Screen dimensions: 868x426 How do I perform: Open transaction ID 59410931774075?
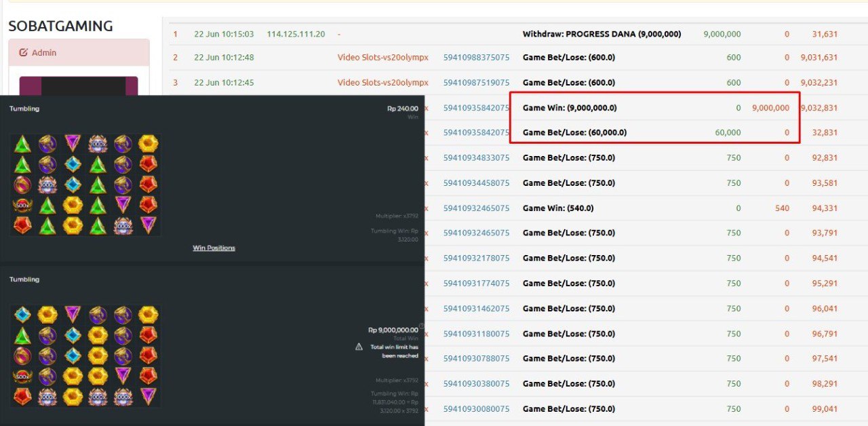(x=476, y=284)
